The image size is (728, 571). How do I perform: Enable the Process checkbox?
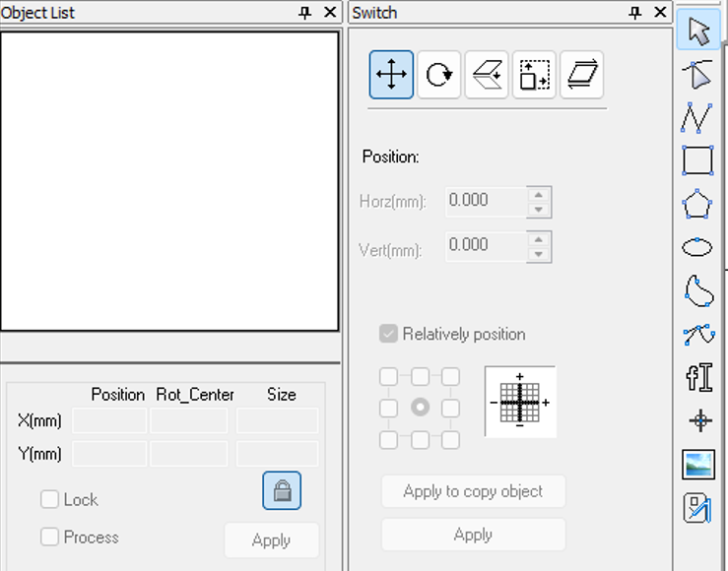point(49,537)
